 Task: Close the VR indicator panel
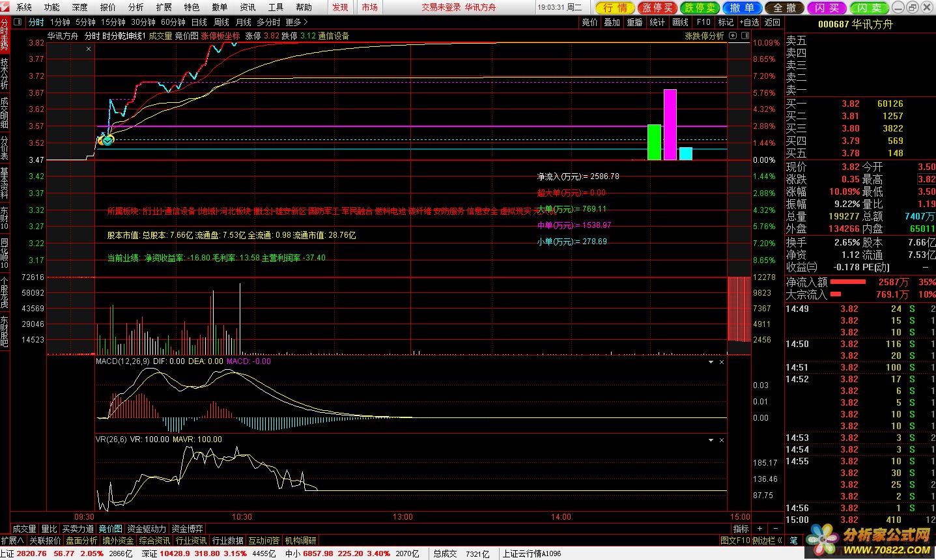click(722, 440)
